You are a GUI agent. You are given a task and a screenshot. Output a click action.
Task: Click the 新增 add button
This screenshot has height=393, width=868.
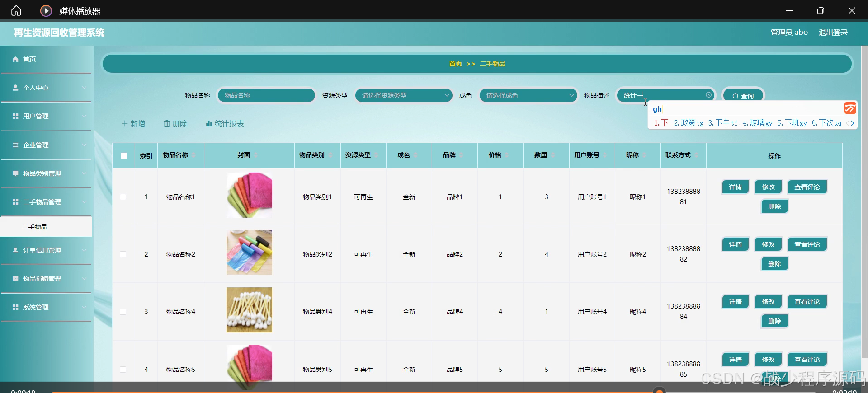coord(133,124)
